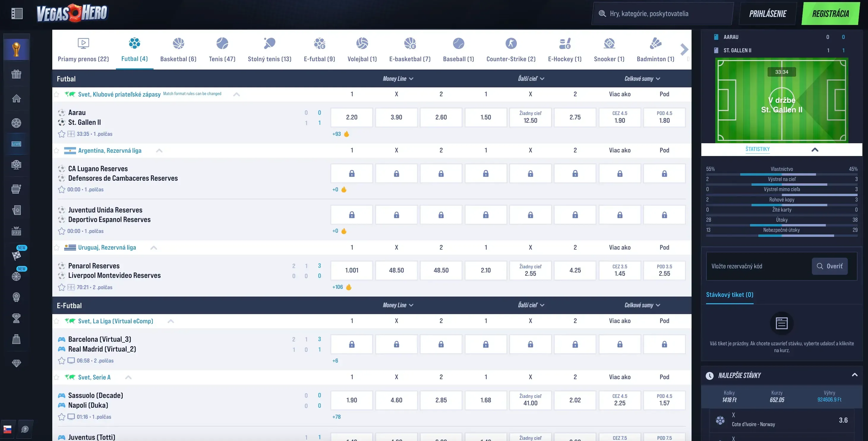This screenshot has width=868, height=441.
Task: Open the +93 more markets link for Aarau
Action: pos(336,134)
